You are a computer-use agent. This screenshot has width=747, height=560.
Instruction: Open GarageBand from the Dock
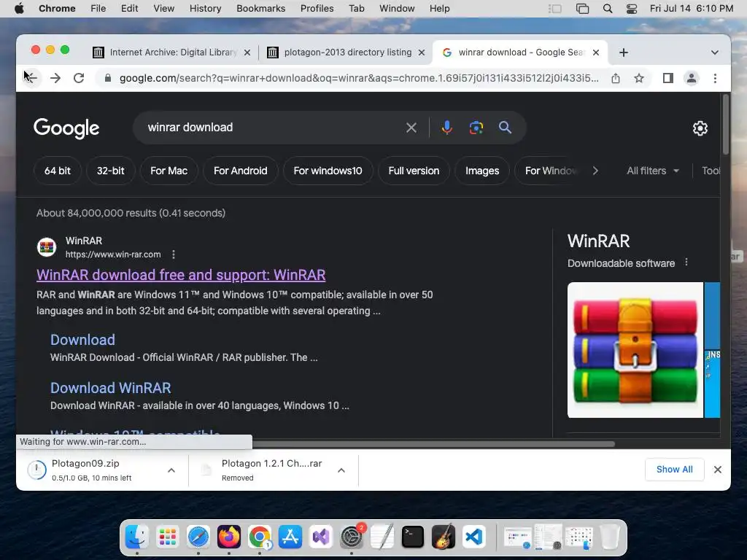(444, 537)
